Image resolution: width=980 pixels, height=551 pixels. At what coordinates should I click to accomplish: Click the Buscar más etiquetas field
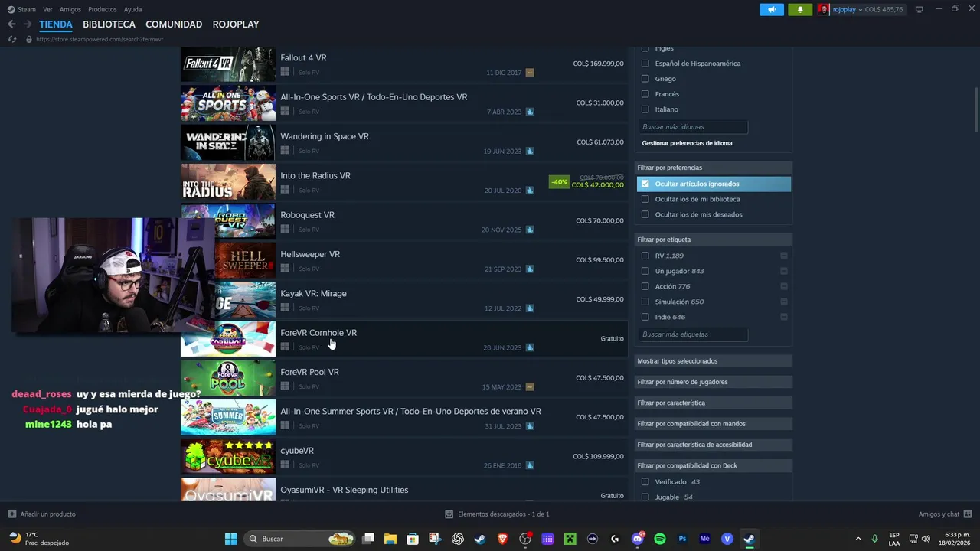pos(693,334)
